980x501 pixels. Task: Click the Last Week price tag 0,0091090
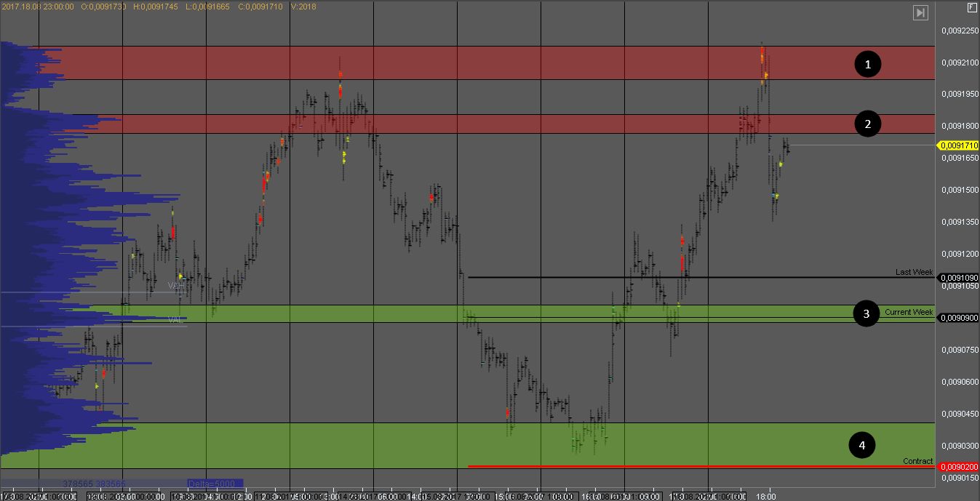tap(958, 278)
